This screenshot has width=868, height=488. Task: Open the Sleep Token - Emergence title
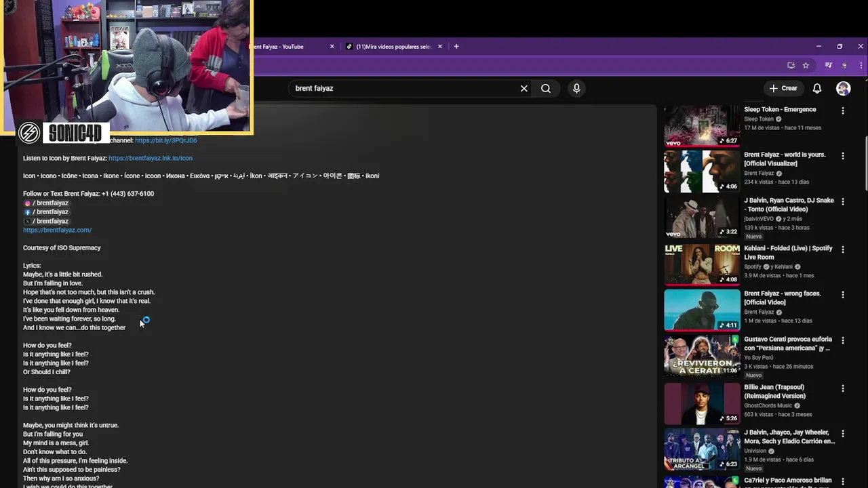click(x=780, y=109)
